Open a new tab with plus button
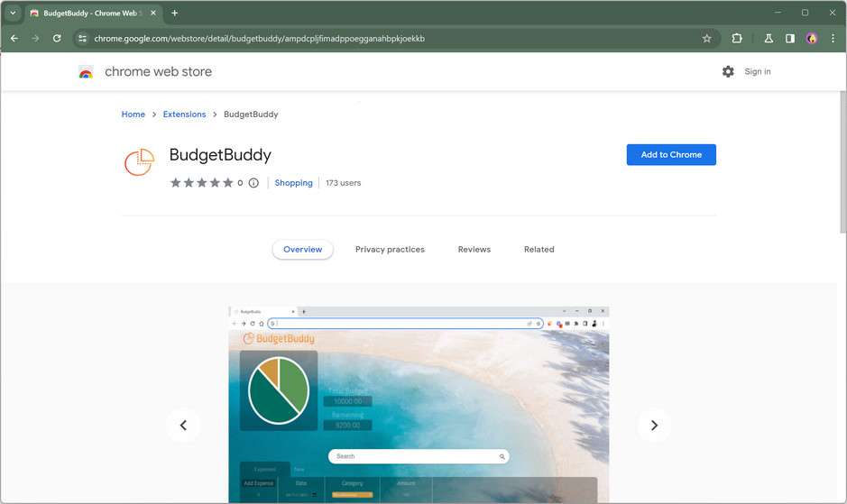 174,13
